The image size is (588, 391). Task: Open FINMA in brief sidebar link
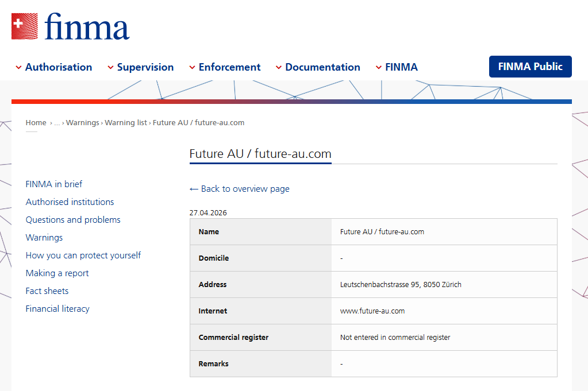coord(54,184)
